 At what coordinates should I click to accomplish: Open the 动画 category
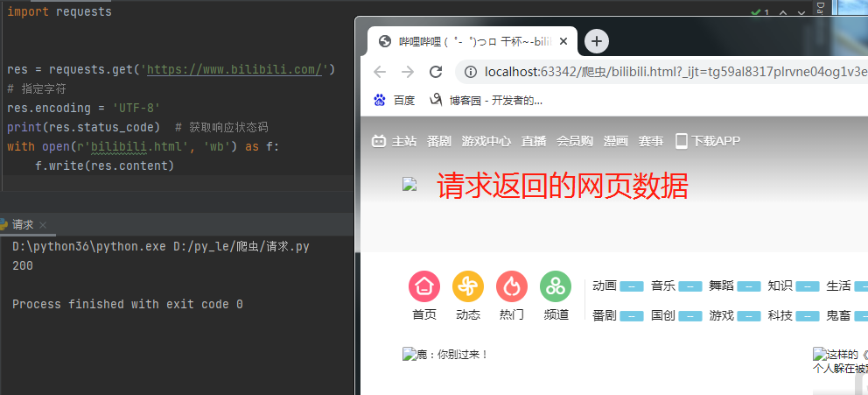[605, 286]
